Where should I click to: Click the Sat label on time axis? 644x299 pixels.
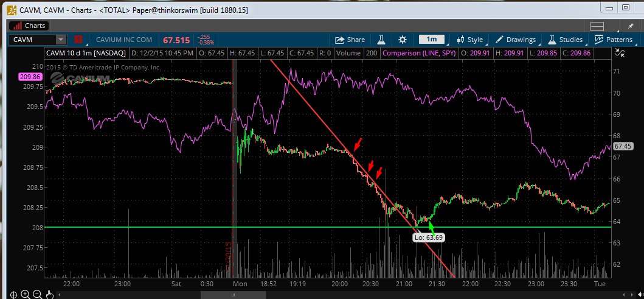176,284
